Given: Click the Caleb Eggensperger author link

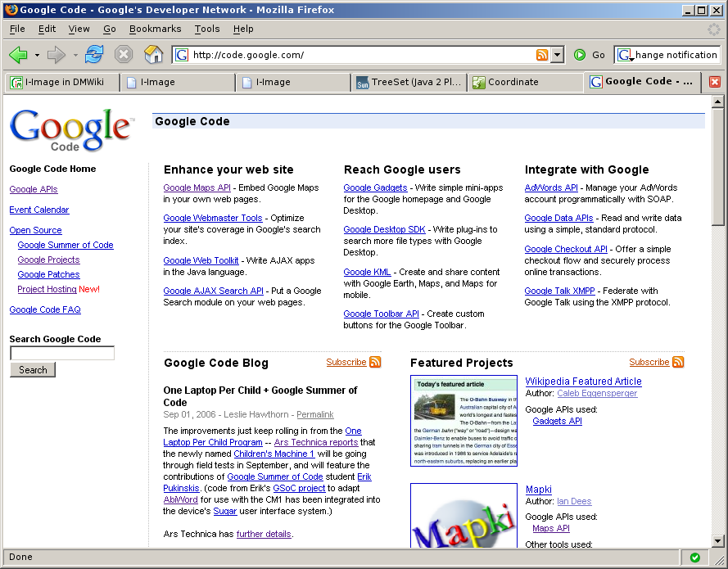Looking at the screenshot, I should [x=597, y=393].
